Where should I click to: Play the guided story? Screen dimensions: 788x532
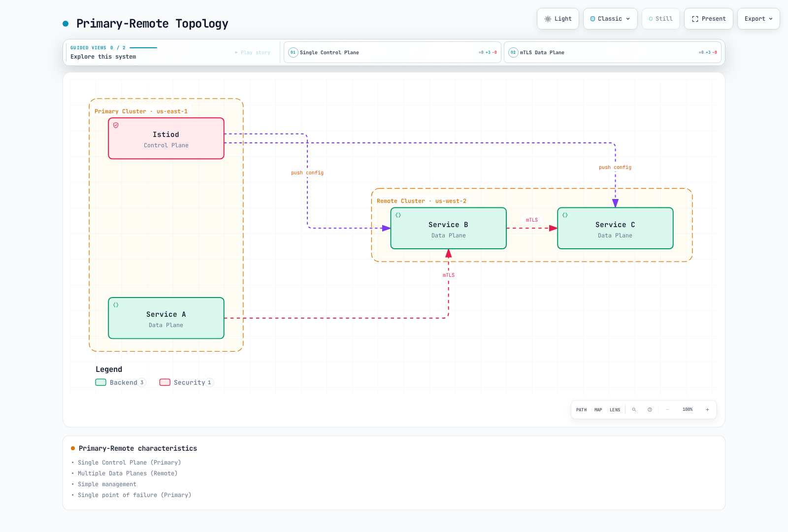coord(253,52)
